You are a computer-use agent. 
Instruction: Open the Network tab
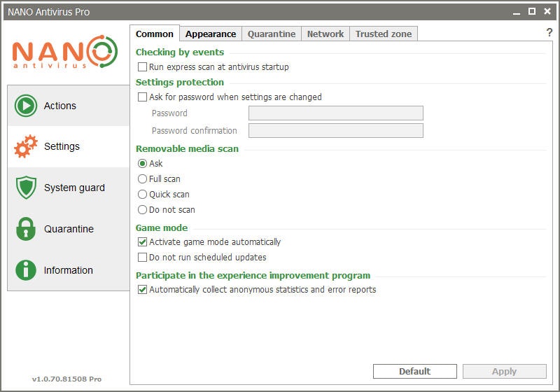325,34
